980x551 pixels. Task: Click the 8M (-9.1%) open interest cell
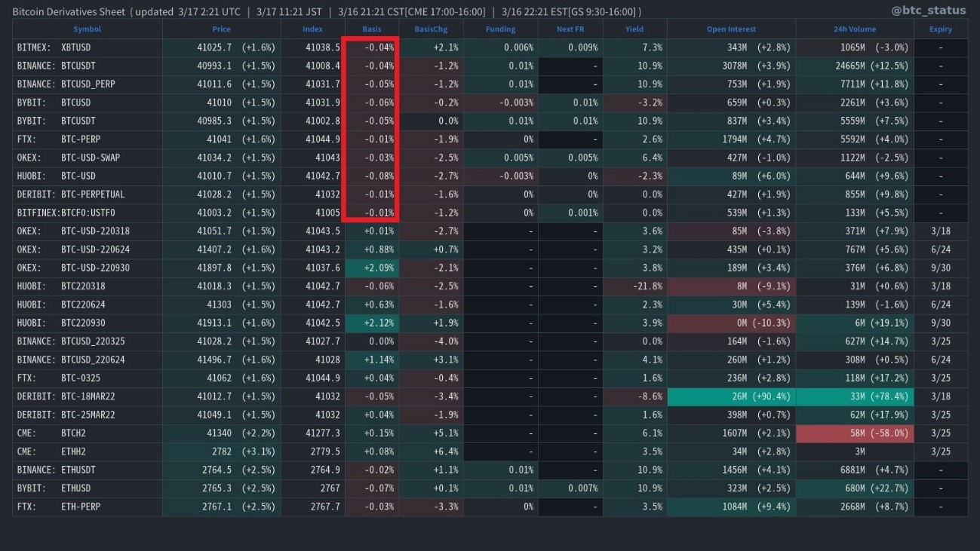[x=731, y=286]
